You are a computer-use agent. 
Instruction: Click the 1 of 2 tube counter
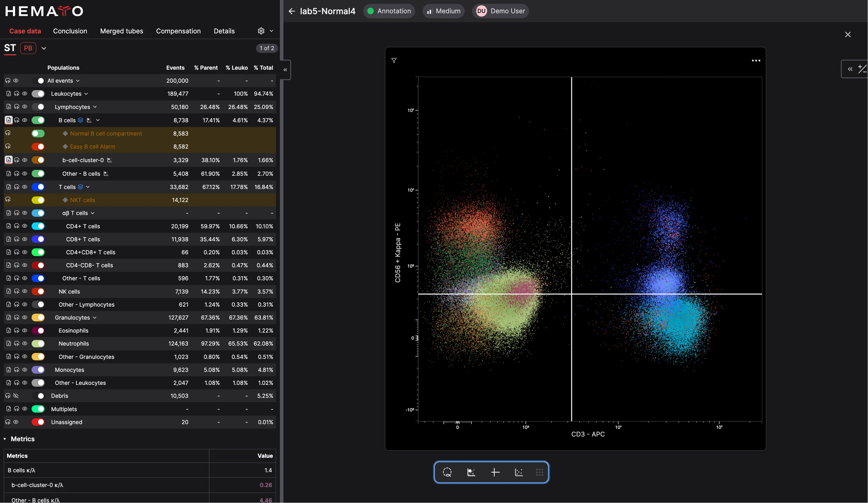(x=267, y=48)
